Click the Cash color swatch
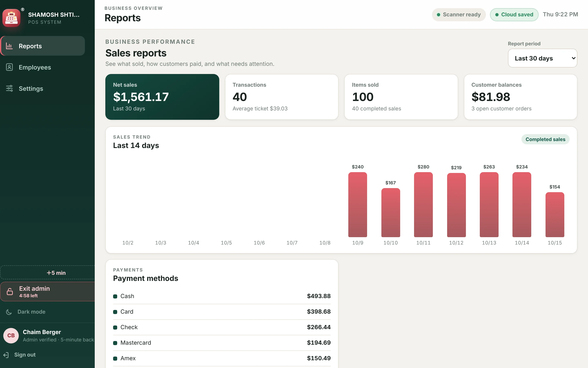Image resolution: width=588 pixels, height=368 pixels. (x=115, y=296)
